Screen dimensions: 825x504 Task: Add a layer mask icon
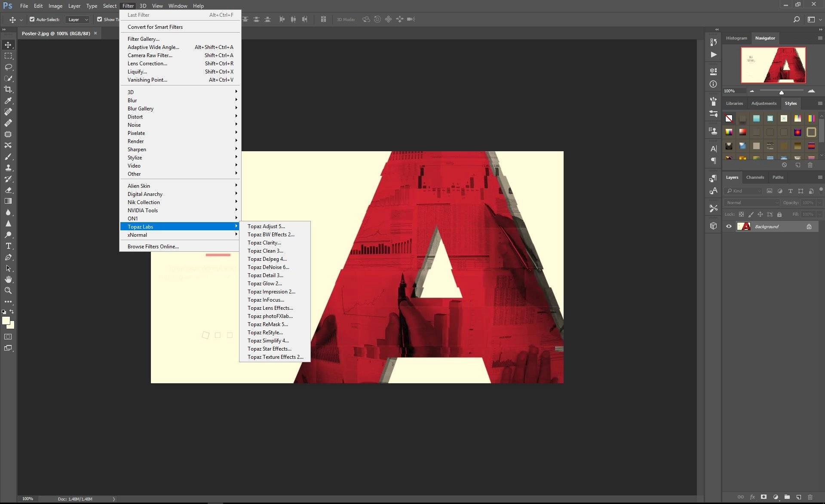(x=764, y=497)
